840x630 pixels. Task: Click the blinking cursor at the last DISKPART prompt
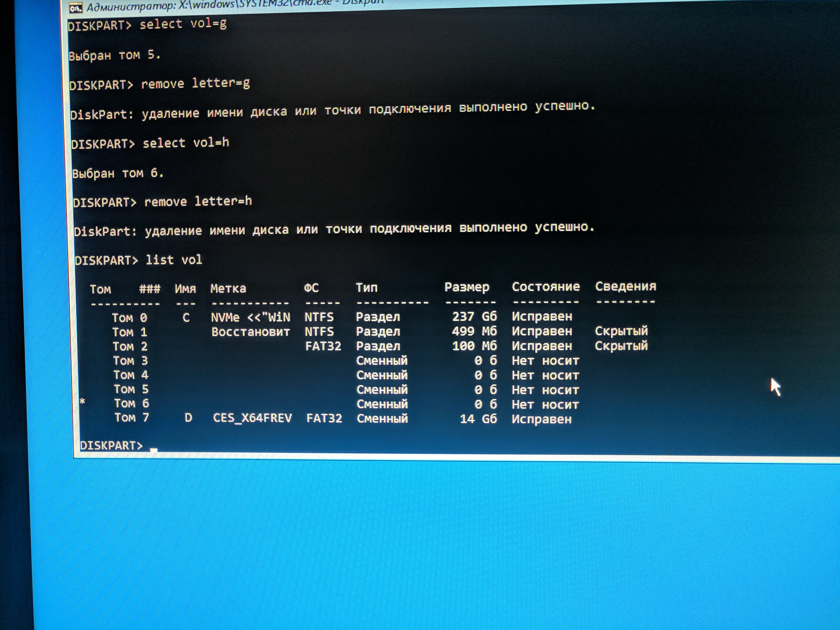pyautogui.click(x=154, y=450)
